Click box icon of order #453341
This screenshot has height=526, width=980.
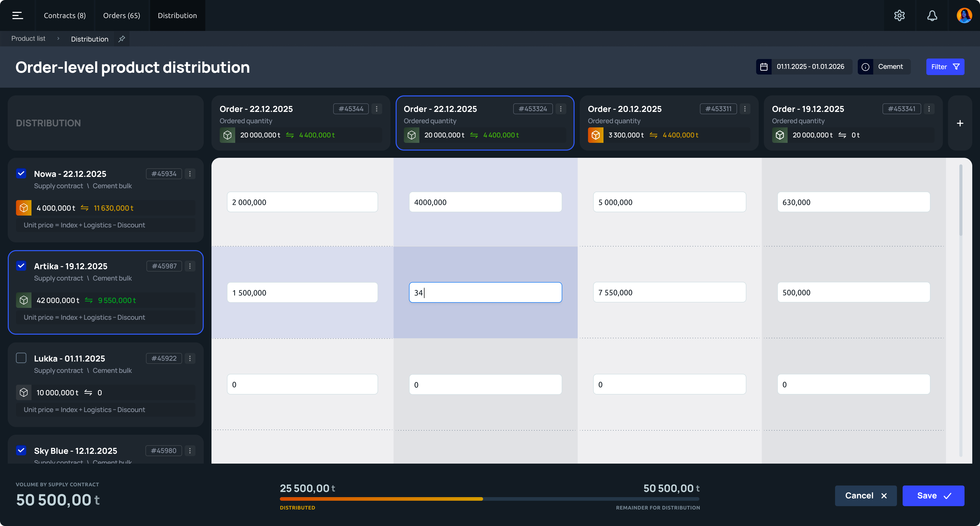point(780,135)
